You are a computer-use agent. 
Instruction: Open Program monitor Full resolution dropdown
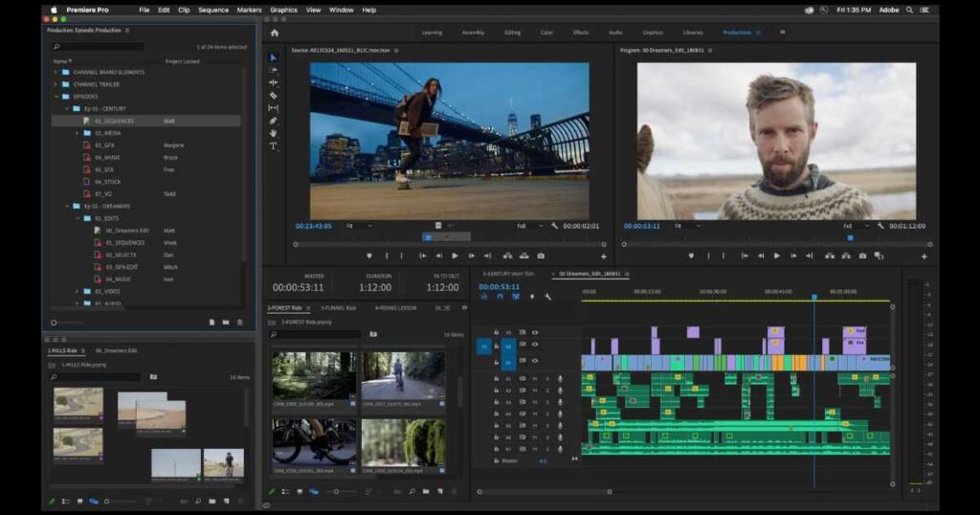pos(855,226)
